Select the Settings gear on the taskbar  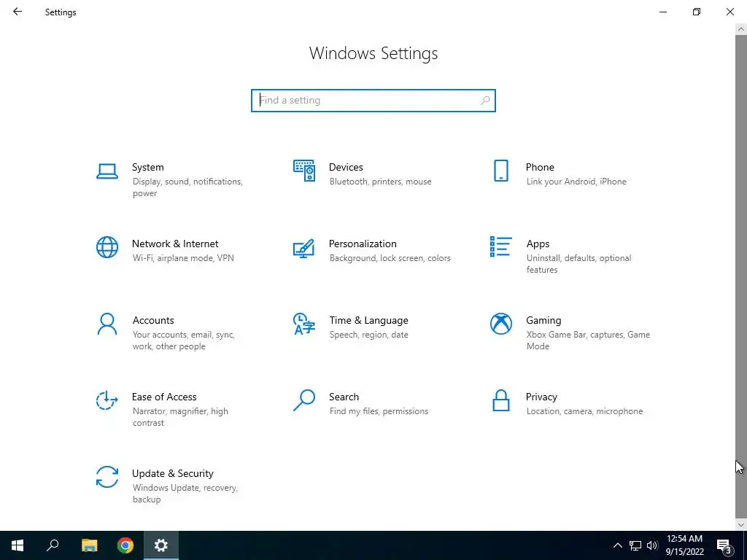(161, 545)
